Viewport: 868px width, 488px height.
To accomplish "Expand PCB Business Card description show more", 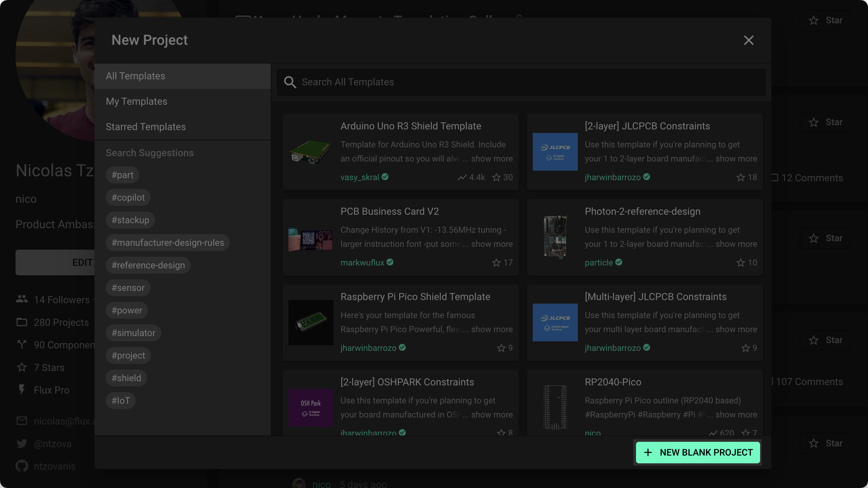I will pos(492,244).
